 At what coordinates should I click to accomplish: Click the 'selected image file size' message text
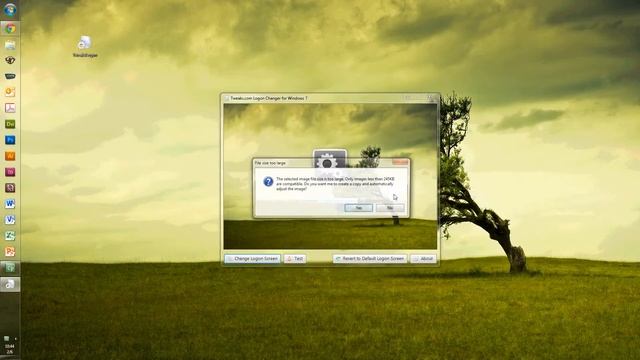tap(335, 184)
